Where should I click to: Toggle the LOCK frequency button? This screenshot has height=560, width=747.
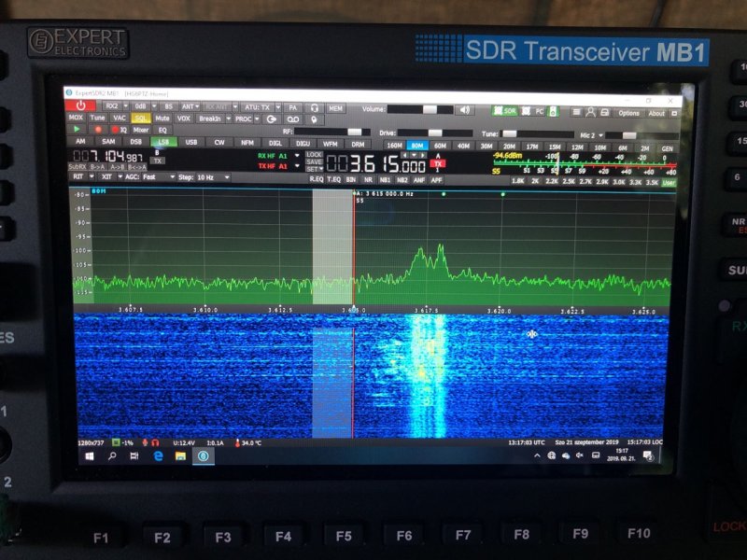(315, 155)
